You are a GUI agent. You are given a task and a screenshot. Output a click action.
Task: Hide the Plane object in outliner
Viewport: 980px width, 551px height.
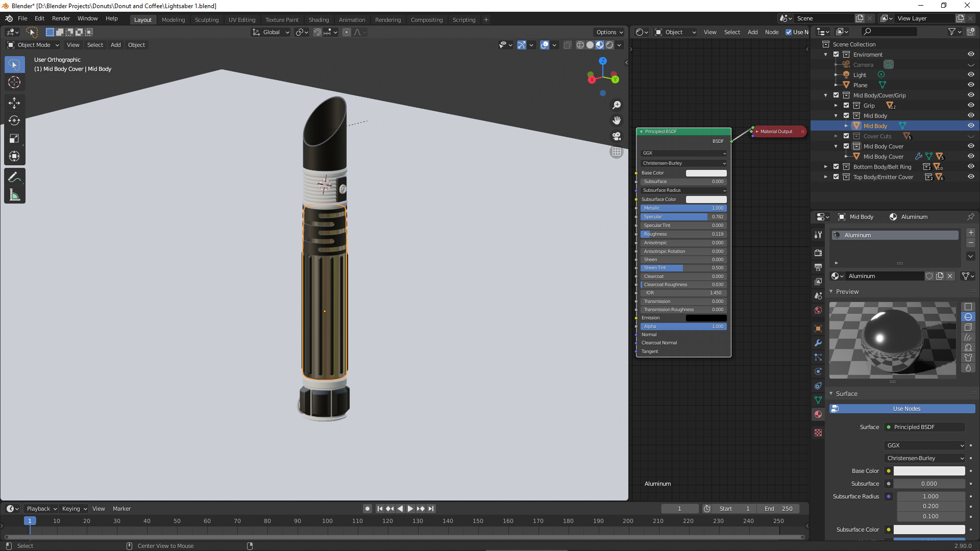coord(971,85)
